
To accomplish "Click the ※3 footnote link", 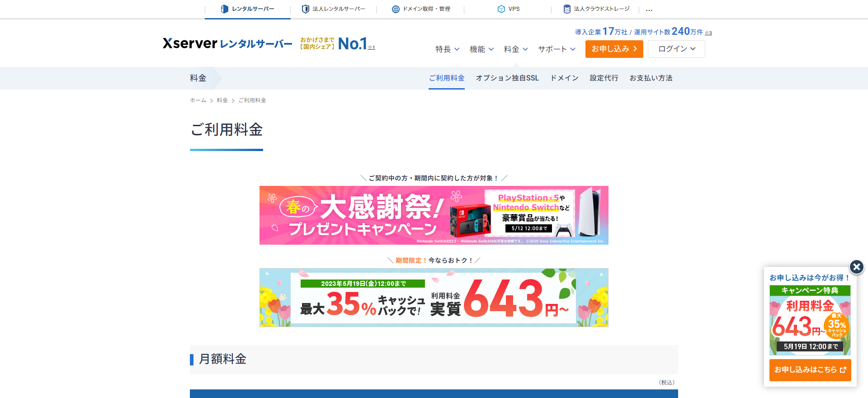I will (x=708, y=33).
